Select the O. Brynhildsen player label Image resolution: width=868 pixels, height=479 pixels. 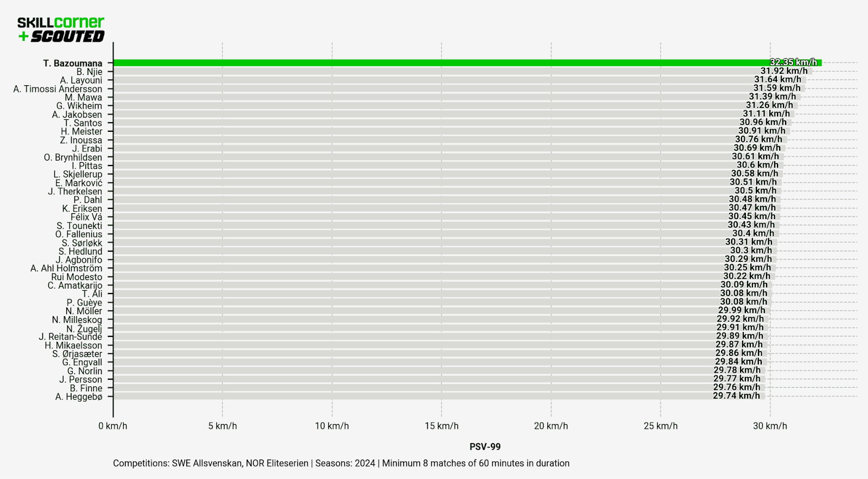click(73, 157)
